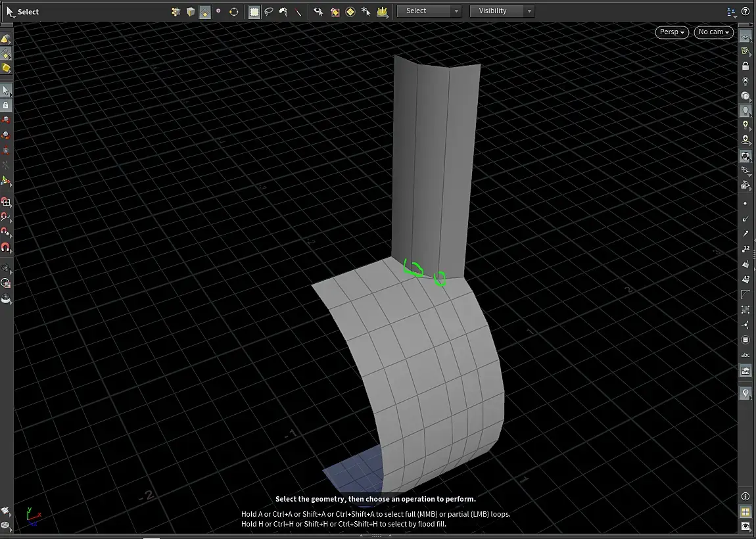This screenshot has height=539, width=756.
Task: Toggle display of point numbers
Action: click(x=745, y=248)
